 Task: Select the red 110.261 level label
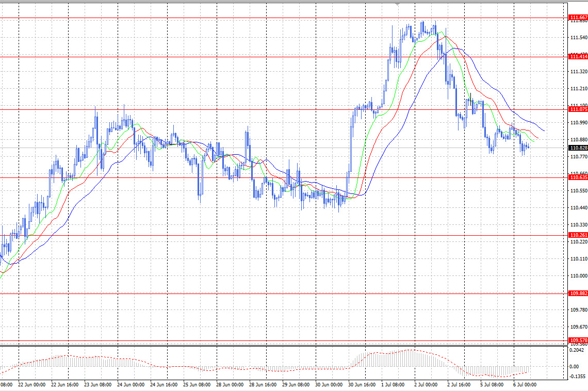pyautogui.click(x=578, y=235)
